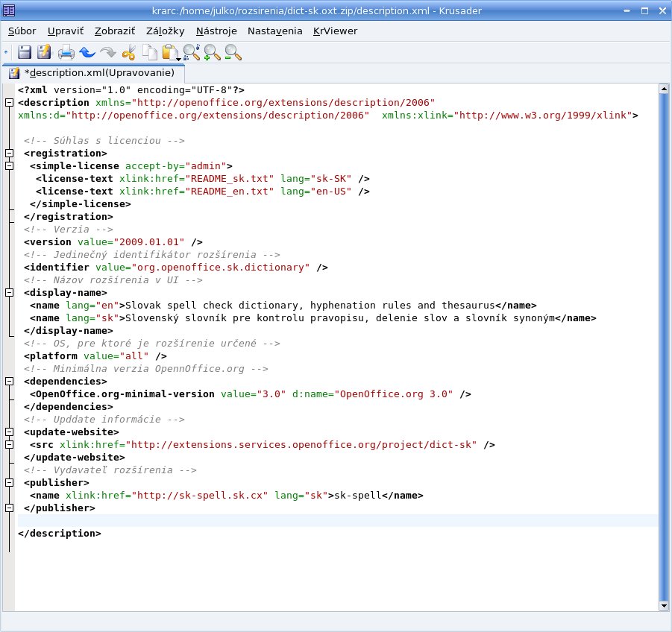Open the Záložky menu
The height and width of the screenshot is (632, 672).
pyautogui.click(x=166, y=31)
